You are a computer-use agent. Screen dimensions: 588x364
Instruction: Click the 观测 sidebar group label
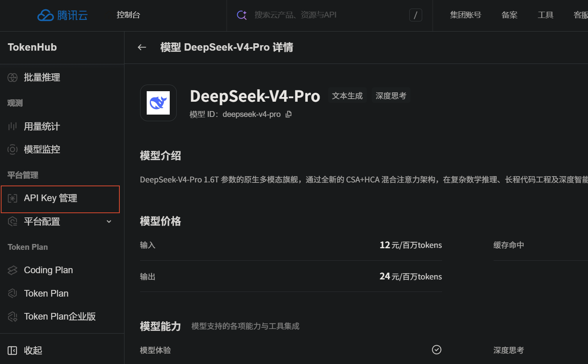[x=15, y=103]
